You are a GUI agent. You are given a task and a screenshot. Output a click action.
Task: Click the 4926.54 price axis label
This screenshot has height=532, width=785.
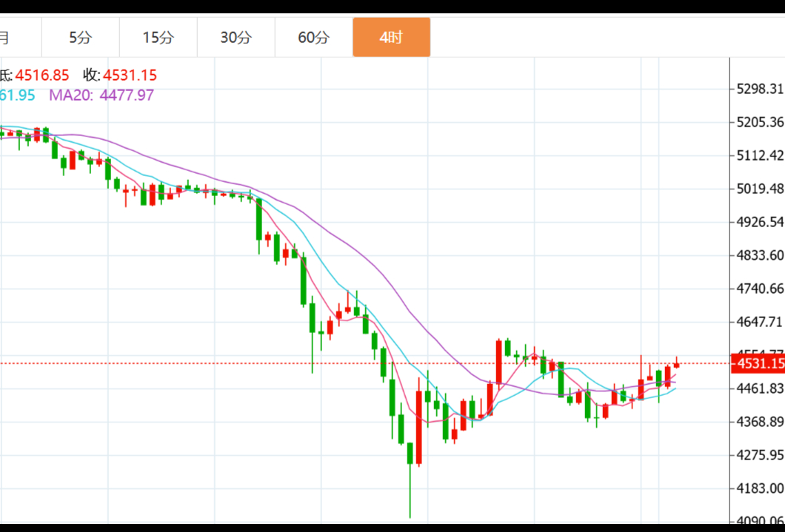pos(760,222)
